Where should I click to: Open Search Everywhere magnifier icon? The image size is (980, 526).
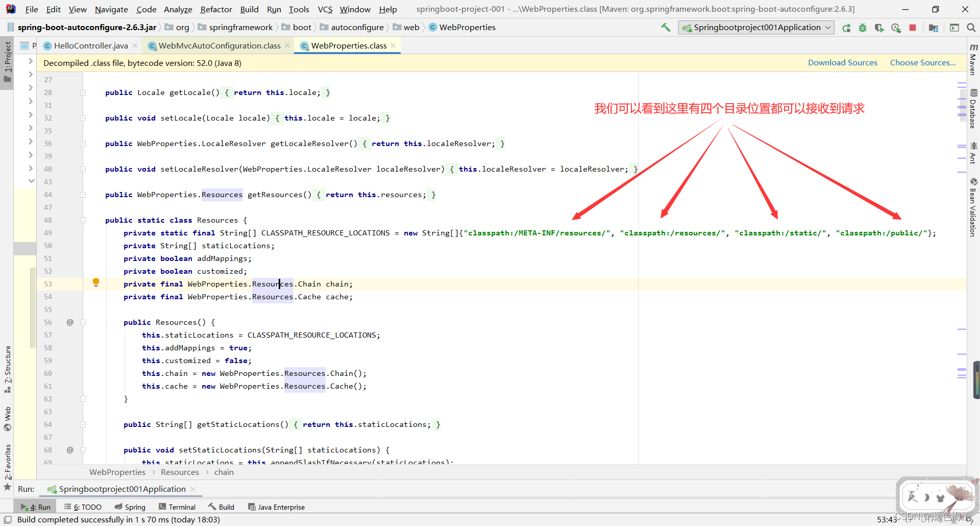[971, 28]
